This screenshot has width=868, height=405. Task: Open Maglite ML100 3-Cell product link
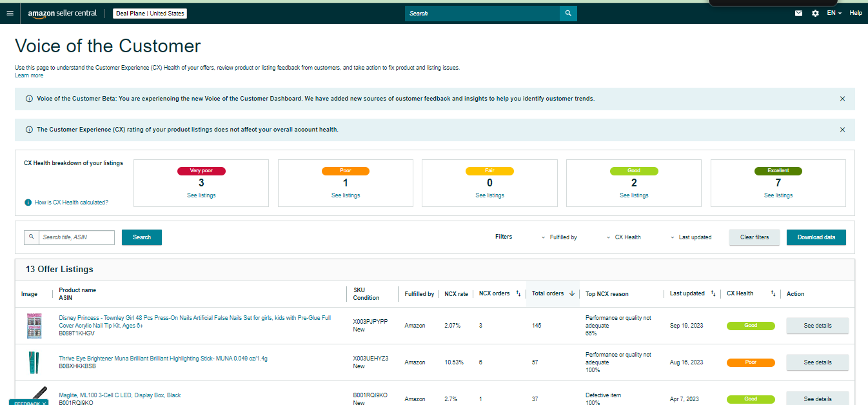pyautogui.click(x=120, y=395)
